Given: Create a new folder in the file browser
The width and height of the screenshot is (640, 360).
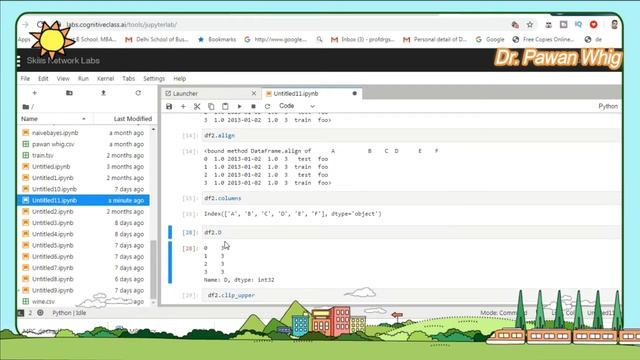Looking at the screenshot, I should [x=69, y=93].
